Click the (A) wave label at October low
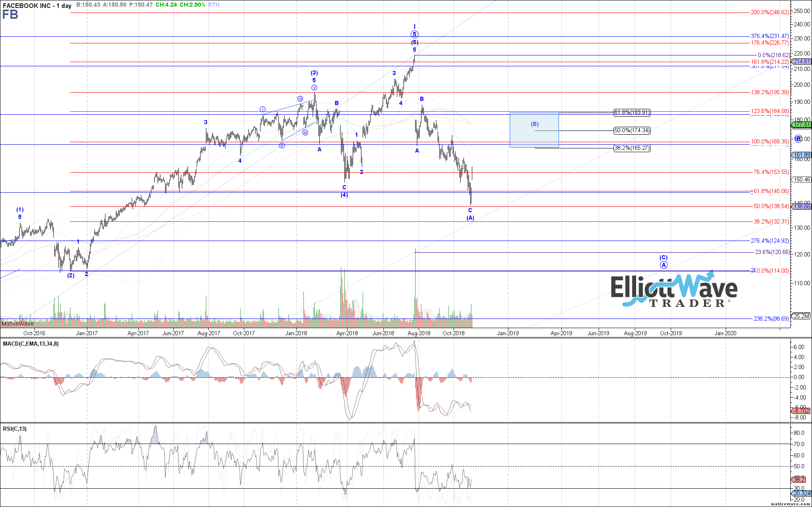This screenshot has height=507, width=812. (x=470, y=218)
